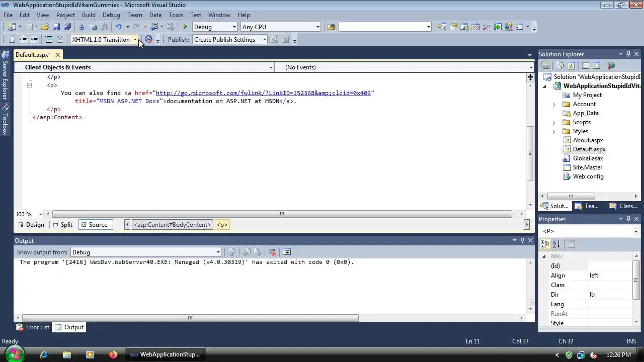Open the Build menu

coord(89,15)
